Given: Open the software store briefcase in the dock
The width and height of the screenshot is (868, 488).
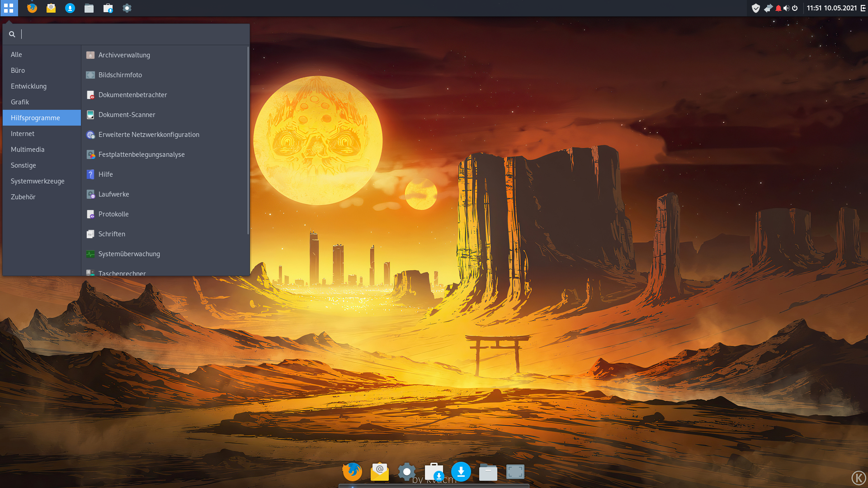Looking at the screenshot, I should point(434,472).
